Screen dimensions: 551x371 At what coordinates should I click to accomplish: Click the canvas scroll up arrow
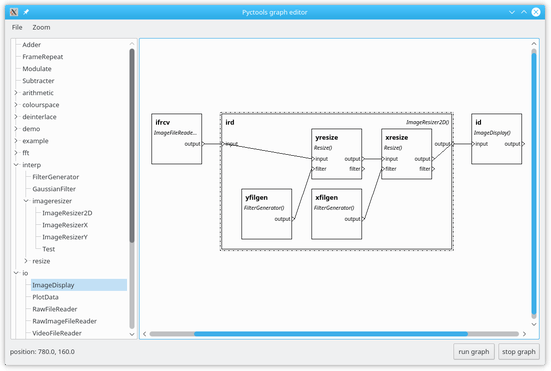534,44
